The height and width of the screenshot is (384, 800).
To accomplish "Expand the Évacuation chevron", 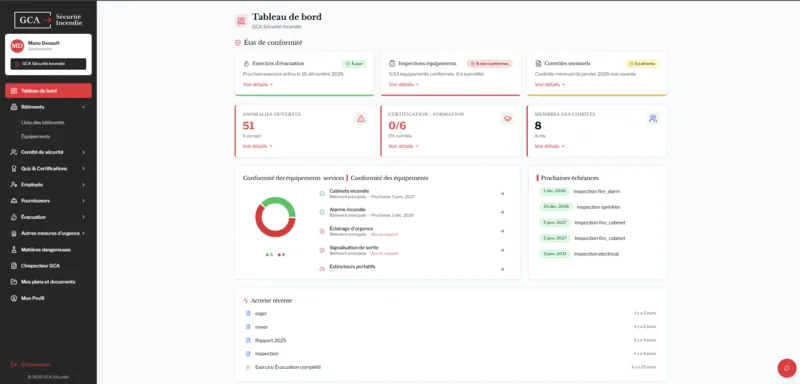I will tap(83, 217).
